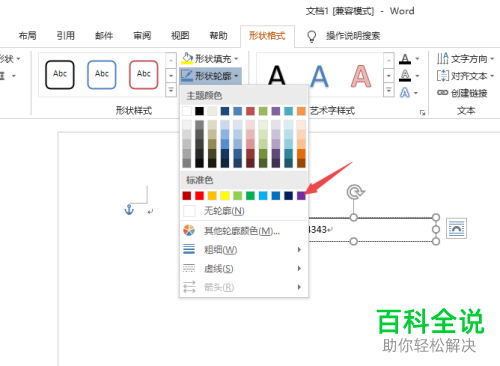Pick the dark red standard color swatch
Image resolution: width=500 pixels, height=366 pixels.
click(187, 195)
